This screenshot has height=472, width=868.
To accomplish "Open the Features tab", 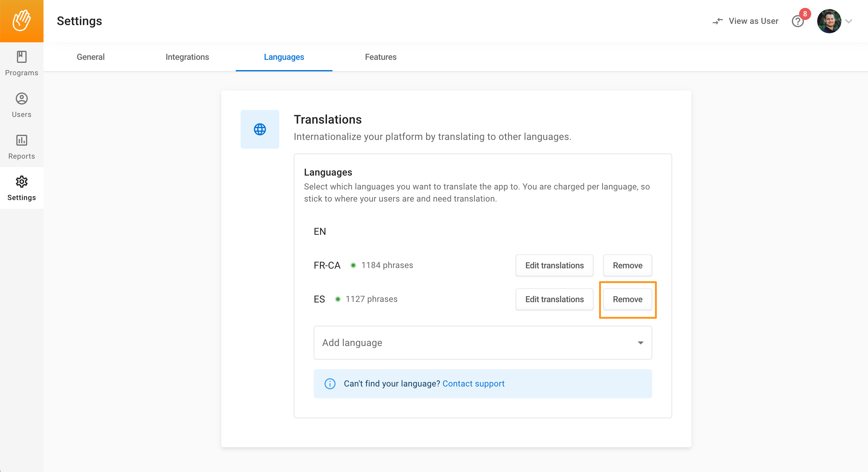I will (x=381, y=57).
